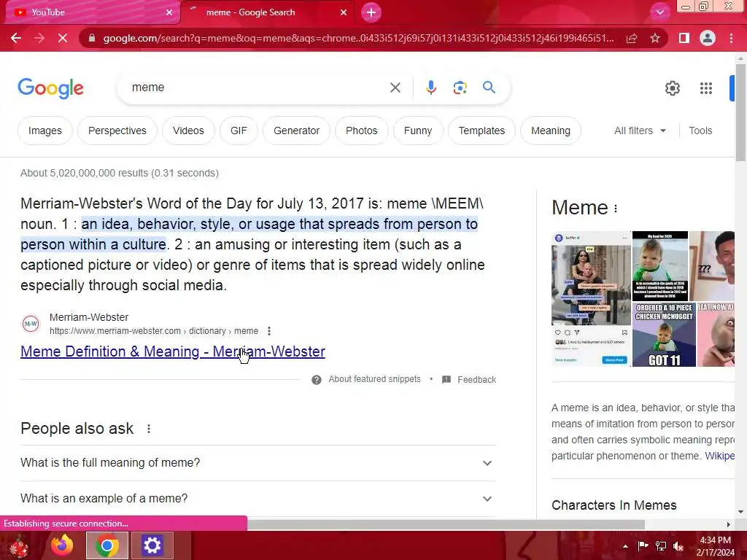Click the vertical scrollbar thumb
The image size is (747, 560).
click(x=740, y=112)
